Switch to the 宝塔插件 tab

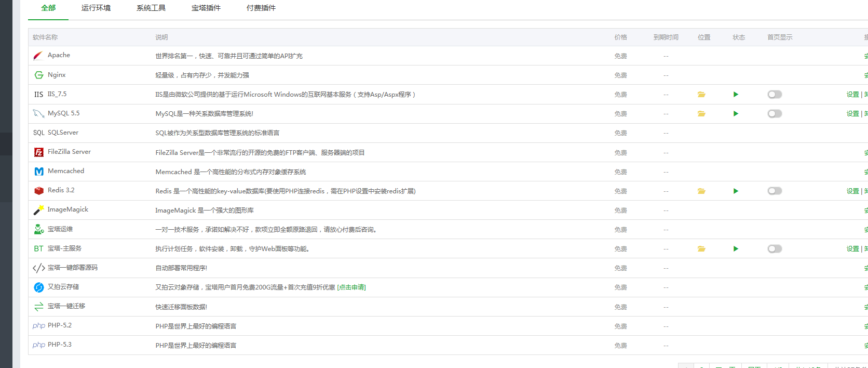click(x=206, y=8)
